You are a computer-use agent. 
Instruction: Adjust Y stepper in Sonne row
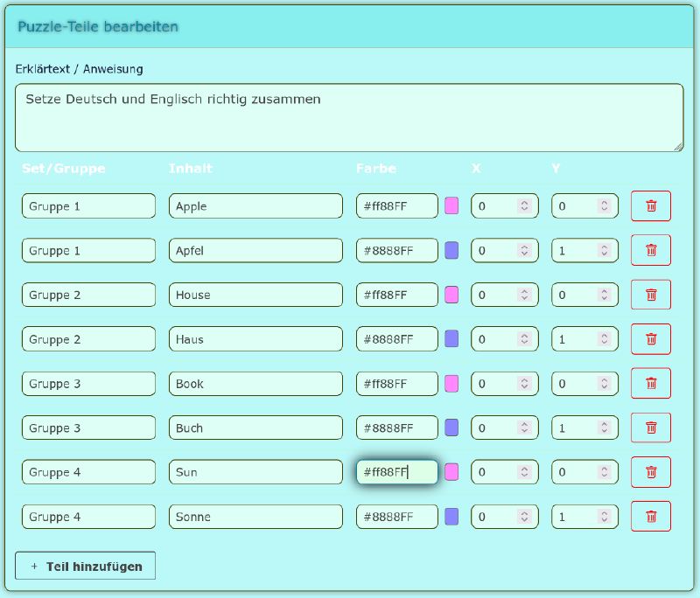tap(605, 517)
